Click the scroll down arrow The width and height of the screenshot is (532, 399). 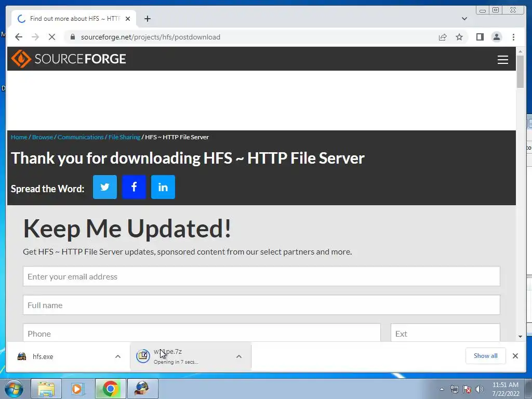point(520,337)
